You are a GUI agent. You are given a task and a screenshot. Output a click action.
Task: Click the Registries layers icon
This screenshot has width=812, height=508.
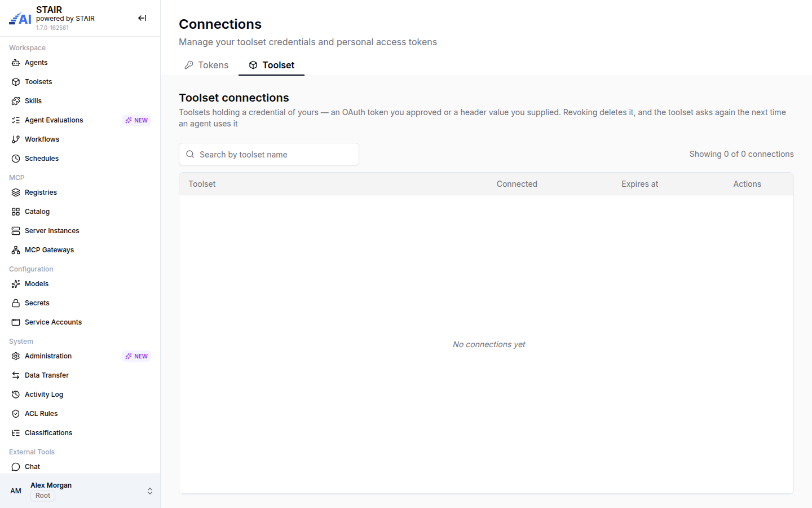pos(16,192)
